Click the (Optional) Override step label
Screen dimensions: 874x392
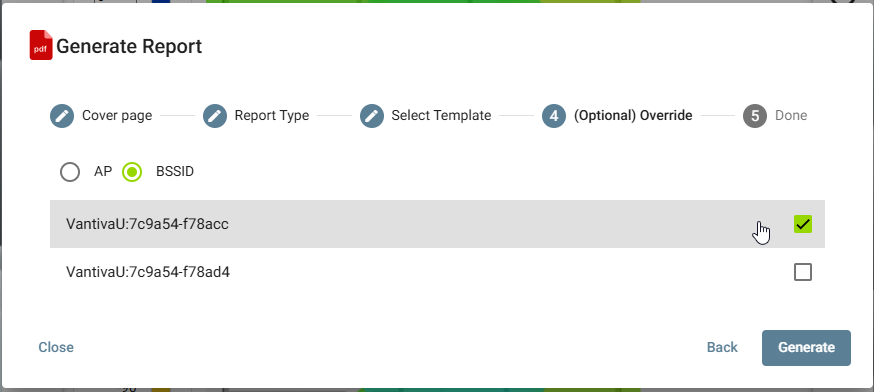coord(633,116)
